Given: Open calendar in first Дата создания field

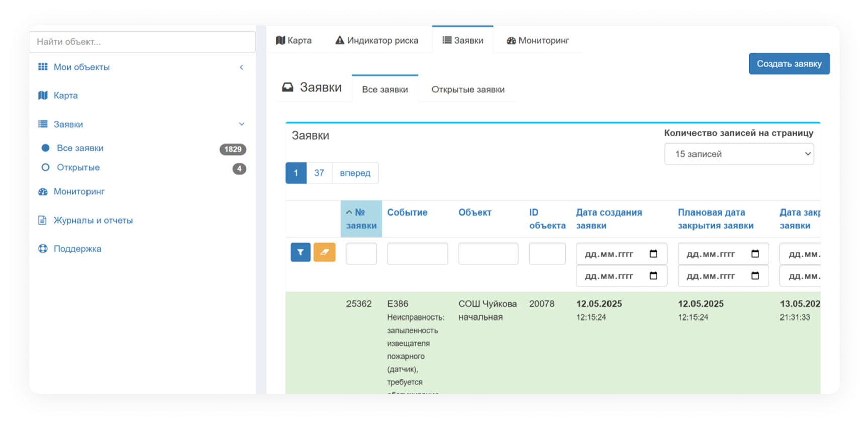Looking at the screenshot, I should [653, 254].
